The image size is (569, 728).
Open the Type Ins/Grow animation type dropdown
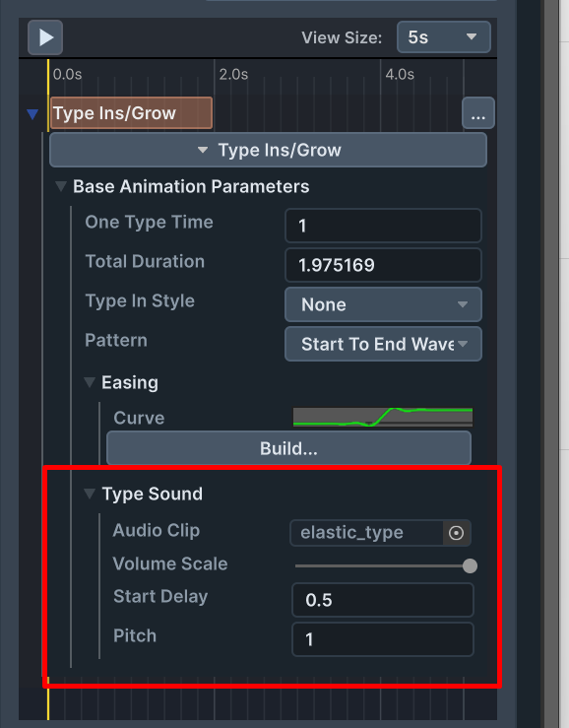pyautogui.click(x=268, y=150)
